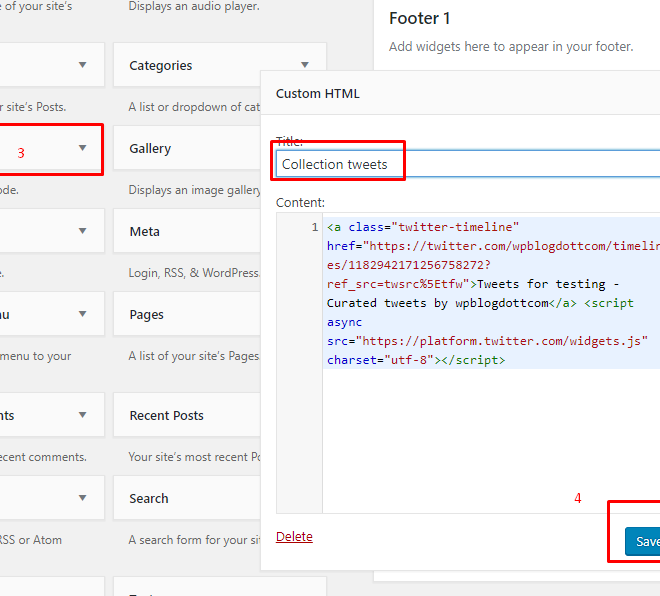
Task: Click the Delete link in Custom HTML widget
Action: pyautogui.click(x=294, y=537)
